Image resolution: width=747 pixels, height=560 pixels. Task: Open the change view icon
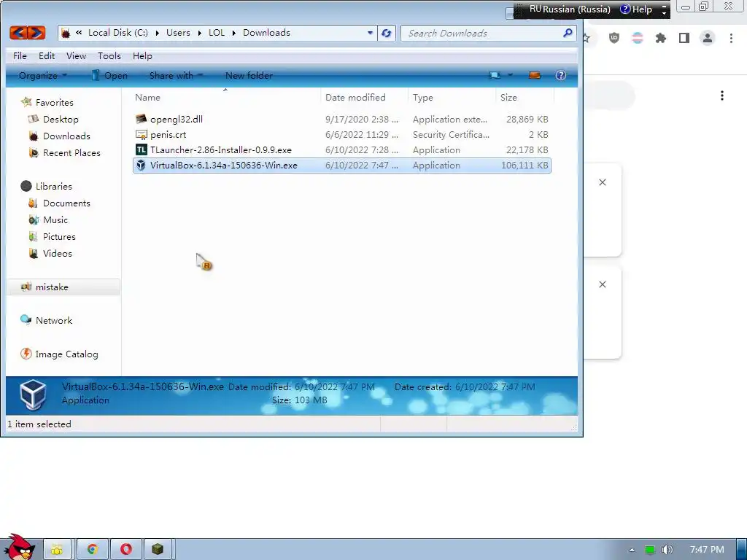(495, 75)
